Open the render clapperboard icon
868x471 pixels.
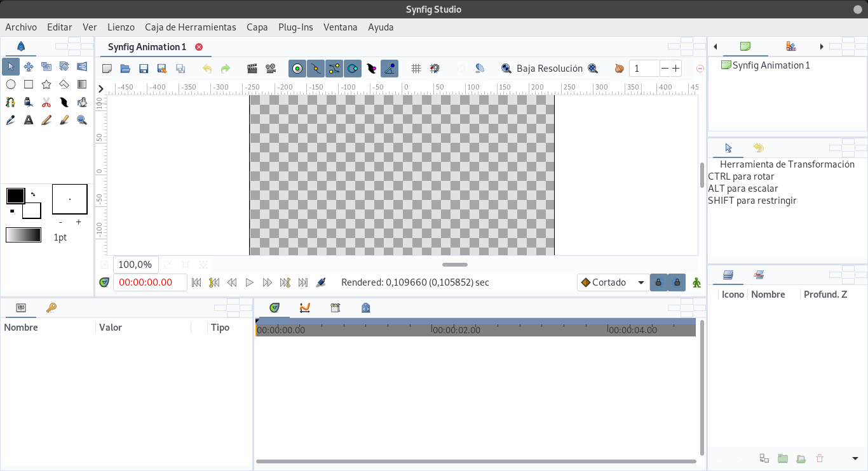(252, 69)
